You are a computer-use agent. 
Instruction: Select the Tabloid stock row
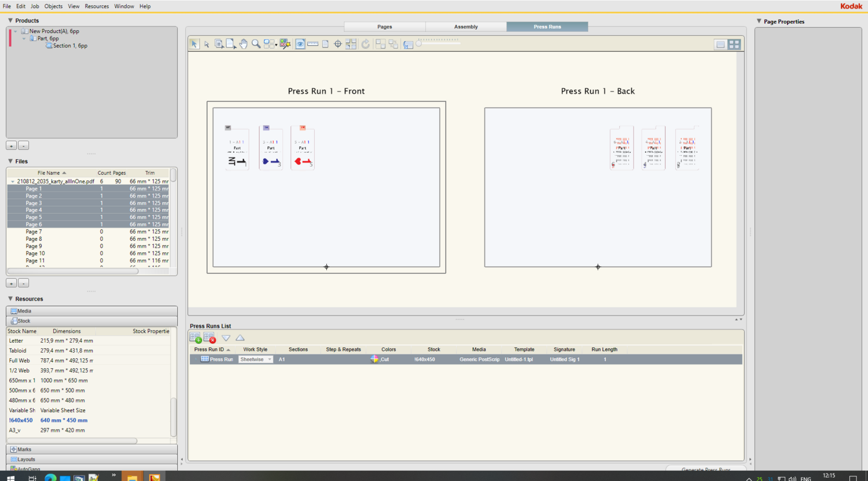tap(89, 351)
